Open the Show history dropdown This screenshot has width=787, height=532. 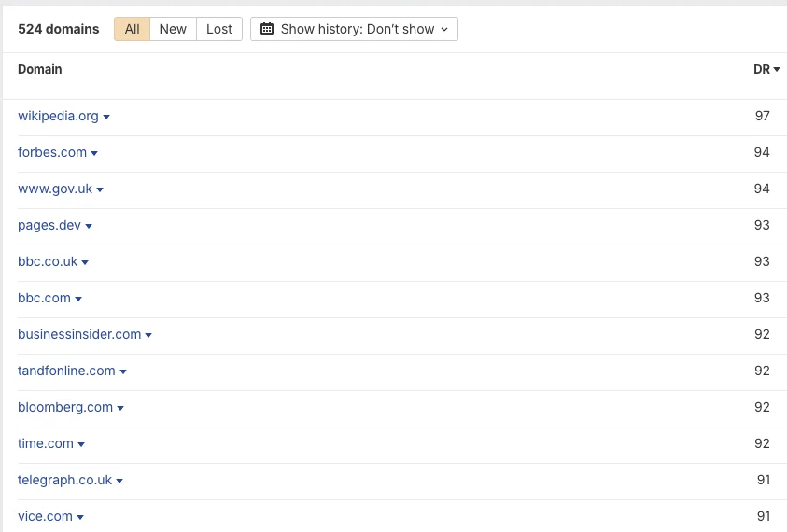(354, 29)
